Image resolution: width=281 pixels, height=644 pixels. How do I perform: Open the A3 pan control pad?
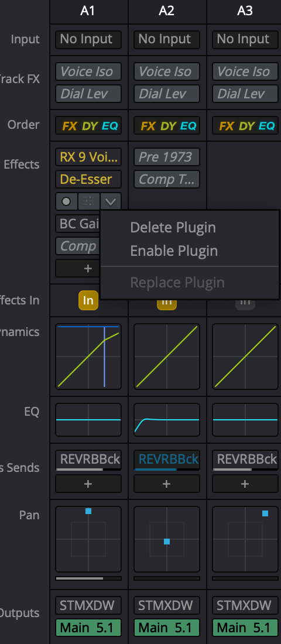pyautogui.click(x=245, y=539)
